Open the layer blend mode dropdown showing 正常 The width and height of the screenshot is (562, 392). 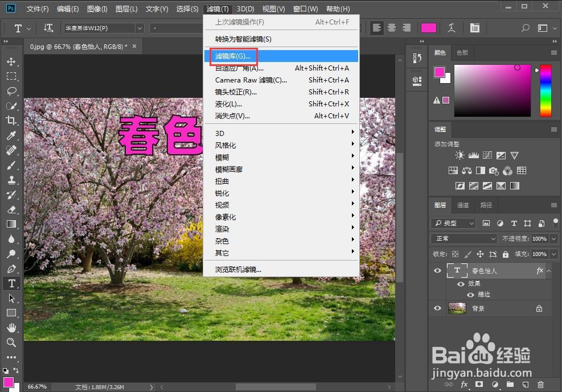coord(463,238)
